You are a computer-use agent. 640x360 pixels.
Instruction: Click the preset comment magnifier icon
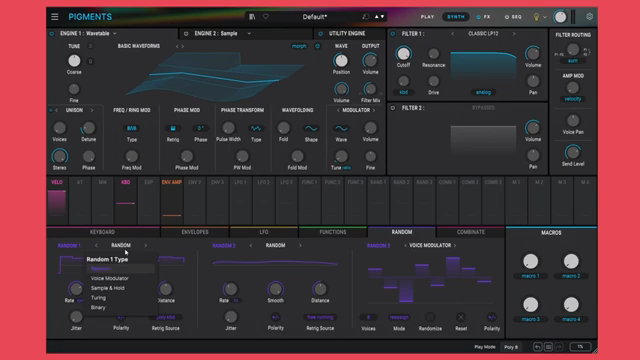[x=365, y=17]
